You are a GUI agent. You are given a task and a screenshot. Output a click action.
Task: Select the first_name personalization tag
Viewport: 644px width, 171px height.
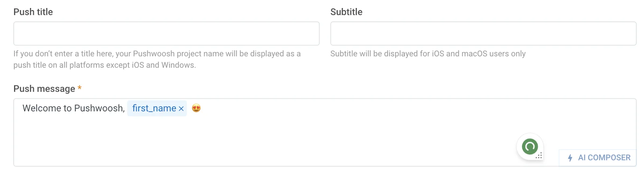154,108
